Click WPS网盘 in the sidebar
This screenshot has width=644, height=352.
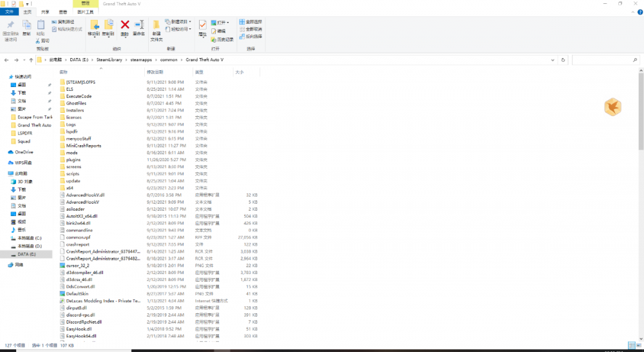click(20, 163)
